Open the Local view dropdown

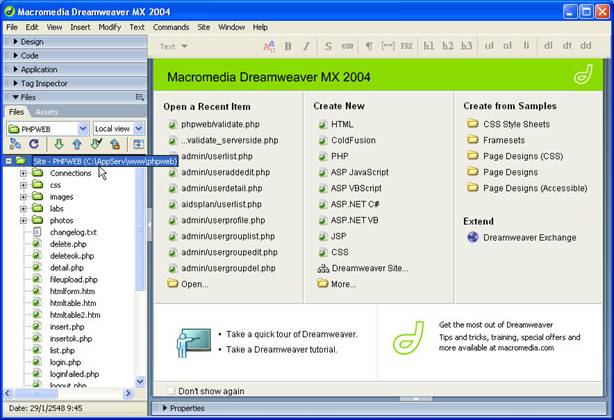(x=139, y=128)
